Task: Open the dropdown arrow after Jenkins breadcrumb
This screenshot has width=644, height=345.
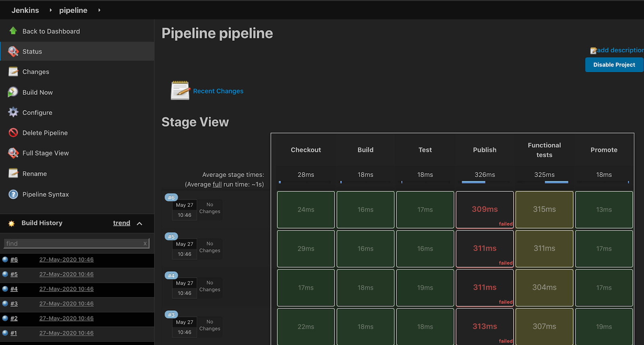Action: click(x=50, y=10)
